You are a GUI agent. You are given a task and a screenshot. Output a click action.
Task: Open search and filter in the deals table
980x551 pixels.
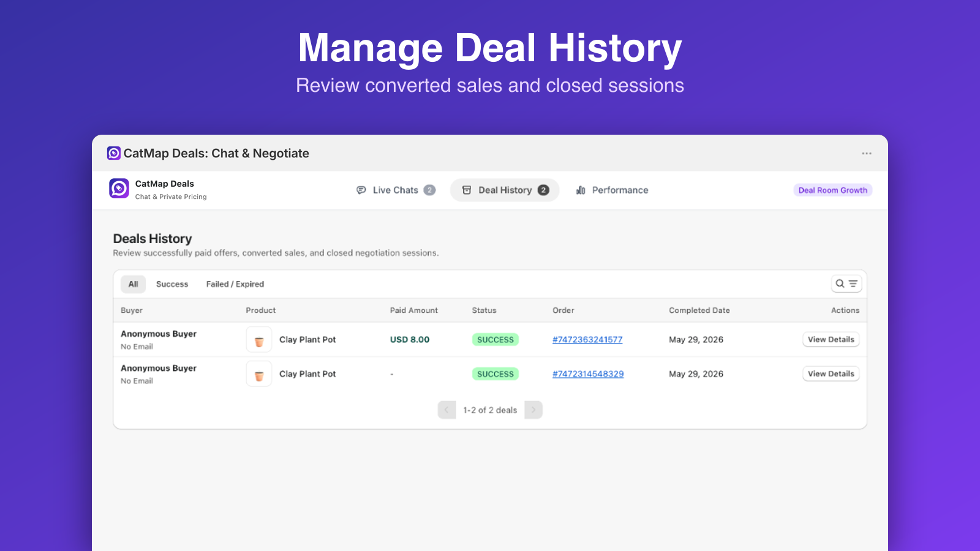(846, 283)
